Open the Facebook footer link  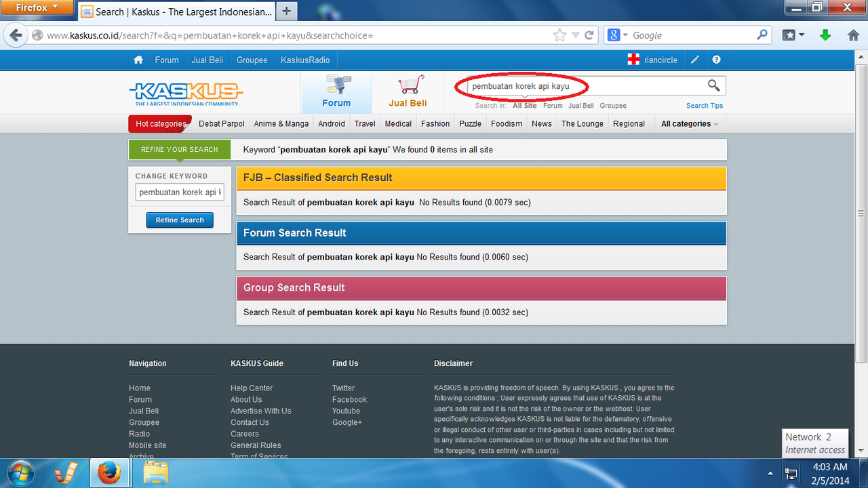coord(349,399)
